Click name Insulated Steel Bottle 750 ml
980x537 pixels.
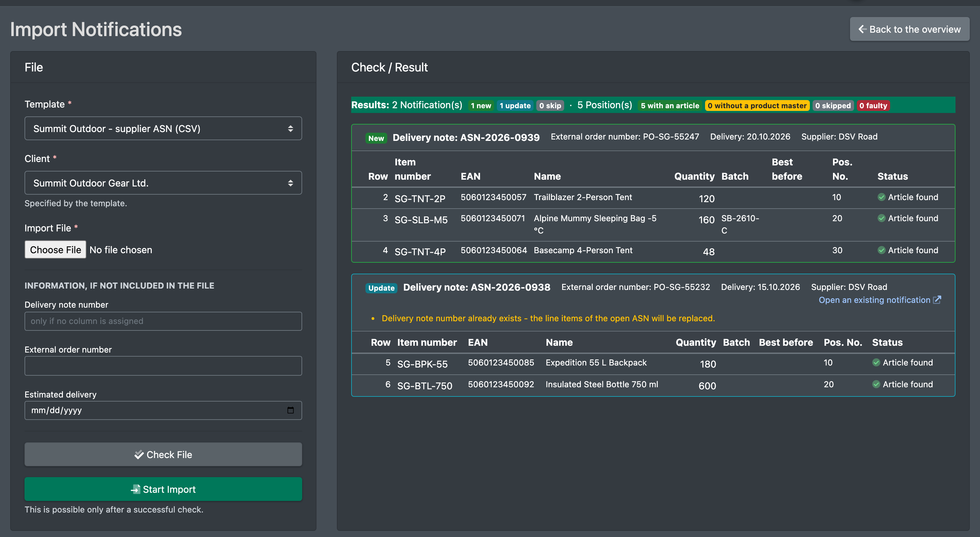[x=602, y=385]
